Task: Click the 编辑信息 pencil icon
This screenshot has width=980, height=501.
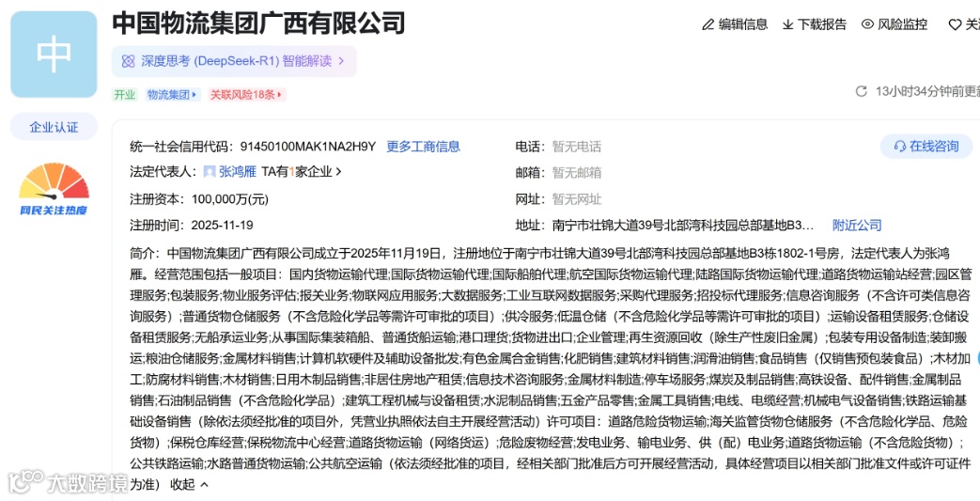Action: 708,24
